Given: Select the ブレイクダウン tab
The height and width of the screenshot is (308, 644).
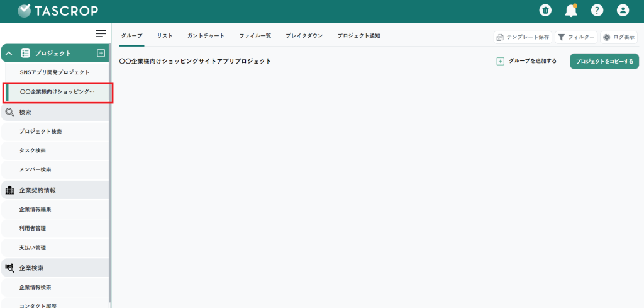Looking at the screenshot, I should click(x=304, y=36).
